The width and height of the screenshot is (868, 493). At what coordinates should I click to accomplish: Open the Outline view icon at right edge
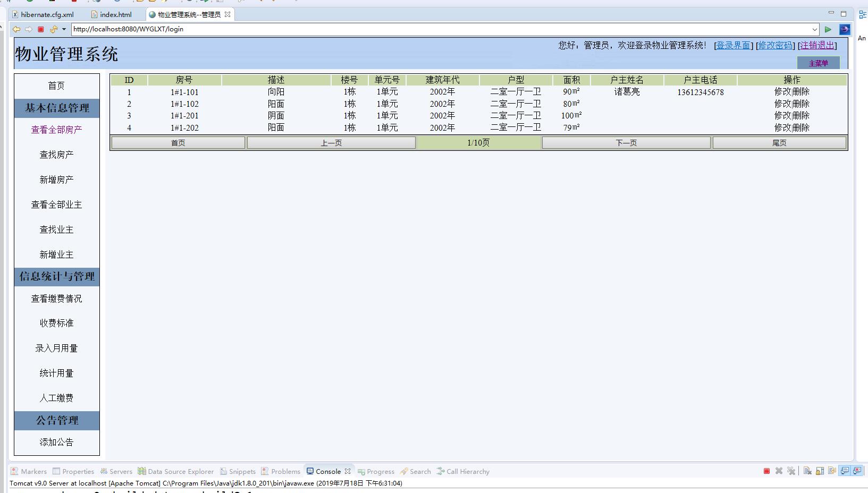coord(862,15)
